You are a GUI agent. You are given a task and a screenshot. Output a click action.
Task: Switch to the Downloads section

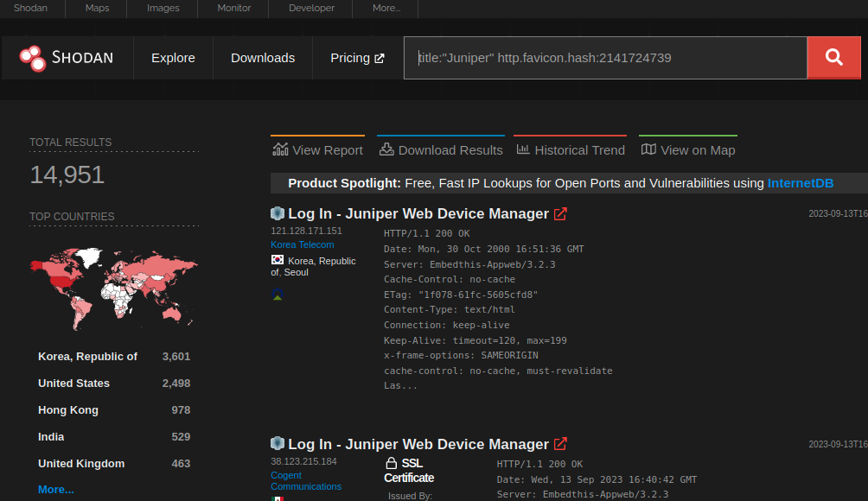point(262,57)
